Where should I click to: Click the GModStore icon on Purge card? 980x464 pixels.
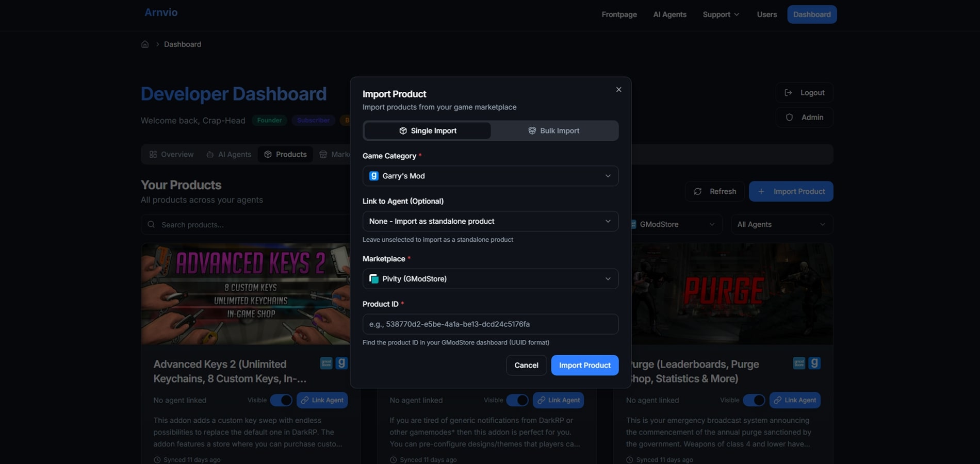click(799, 363)
